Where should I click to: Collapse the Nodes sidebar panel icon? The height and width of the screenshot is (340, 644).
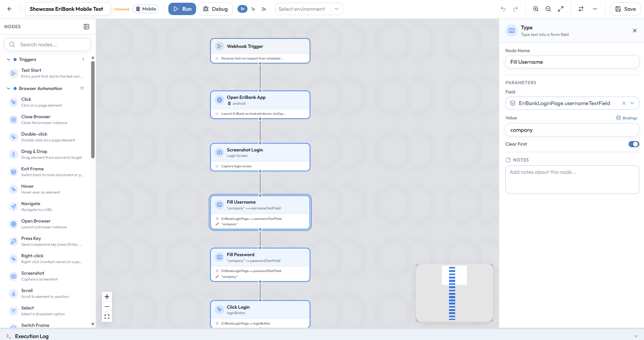(x=86, y=27)
